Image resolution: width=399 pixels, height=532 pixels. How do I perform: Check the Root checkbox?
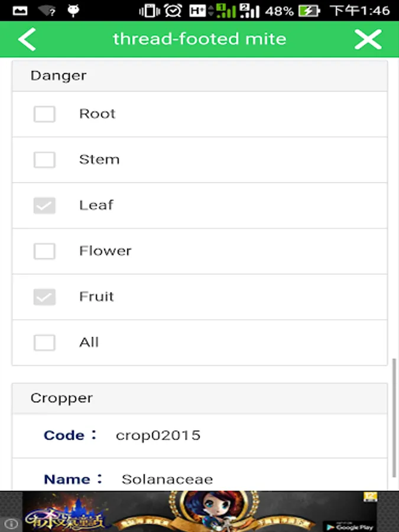(x=44, y=114)
